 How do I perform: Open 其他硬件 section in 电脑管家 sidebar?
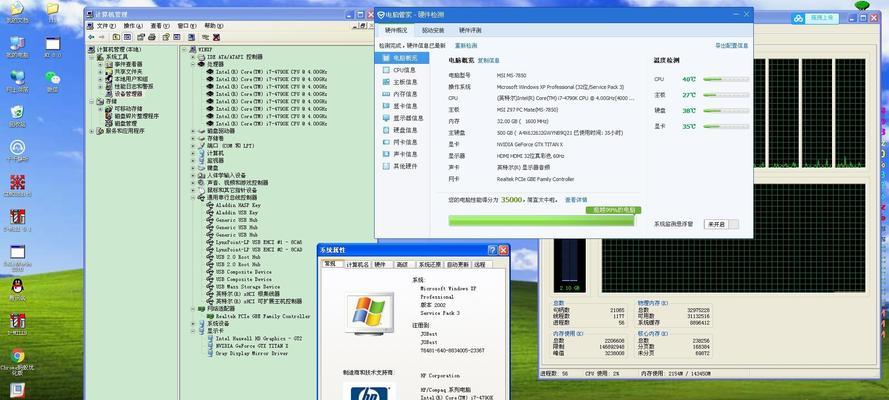tap(404, 166)
